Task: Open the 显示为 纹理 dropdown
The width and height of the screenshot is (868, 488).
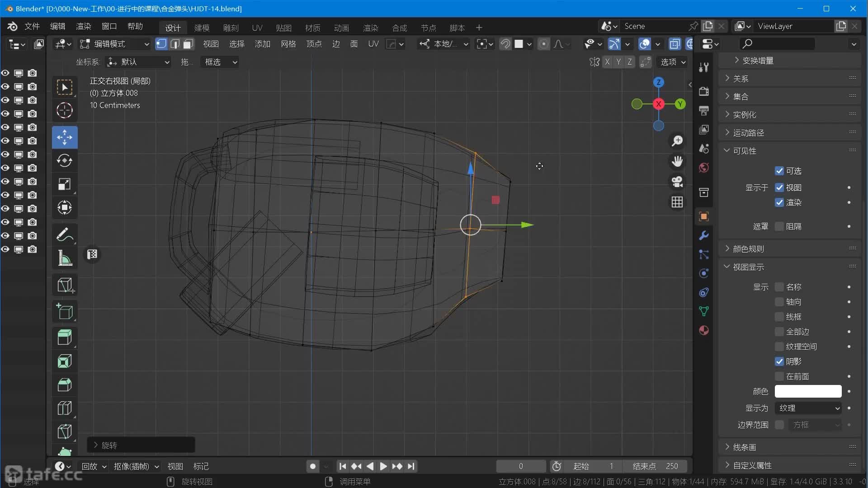Action: pos(808,408)
